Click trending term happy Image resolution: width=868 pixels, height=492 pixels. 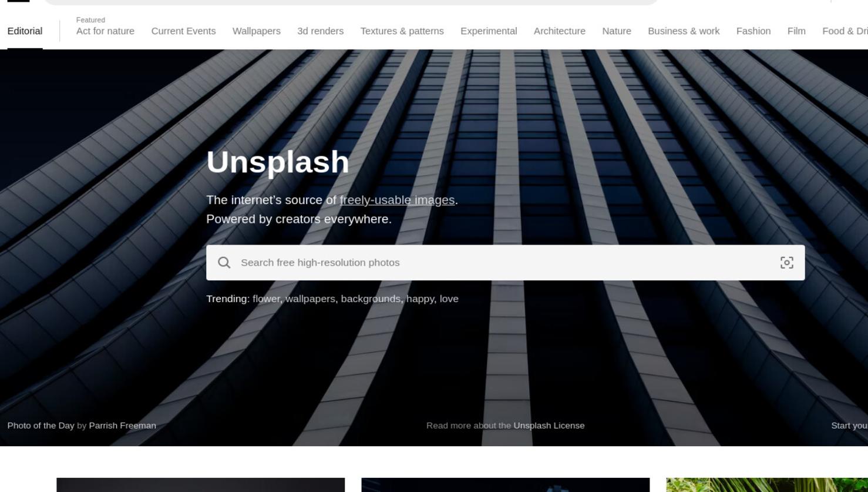(420, 299)
